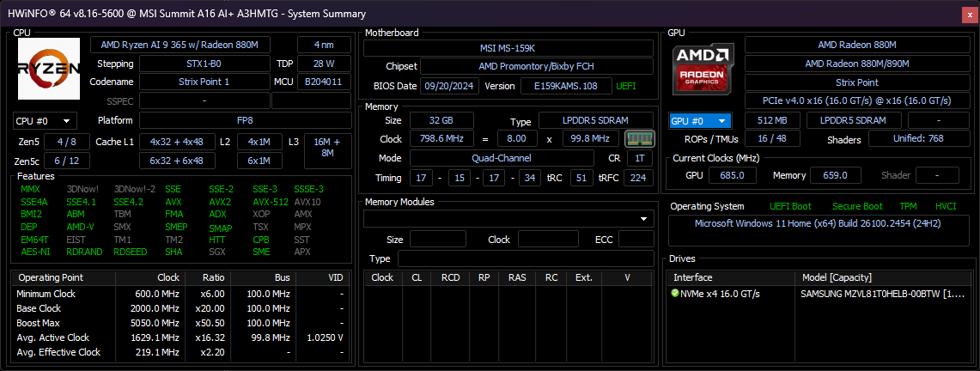
Task: Click the 4x32 + 4x48 L1 cache value
Action: 178,142
